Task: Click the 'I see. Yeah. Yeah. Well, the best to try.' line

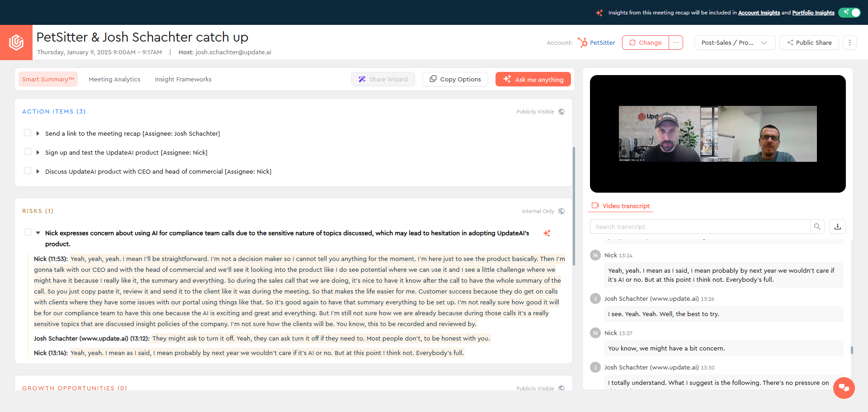Action: point(664,314)
